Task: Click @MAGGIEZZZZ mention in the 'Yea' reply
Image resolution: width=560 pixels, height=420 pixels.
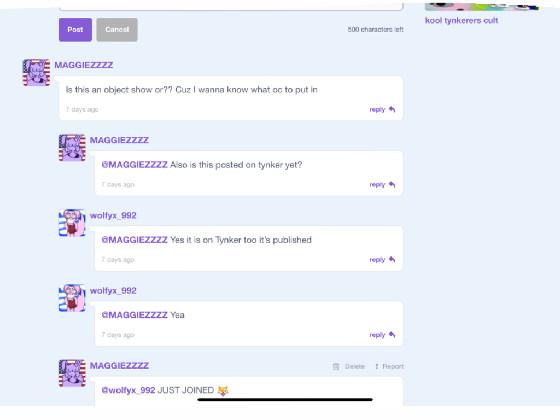Action: pos(135,315)
